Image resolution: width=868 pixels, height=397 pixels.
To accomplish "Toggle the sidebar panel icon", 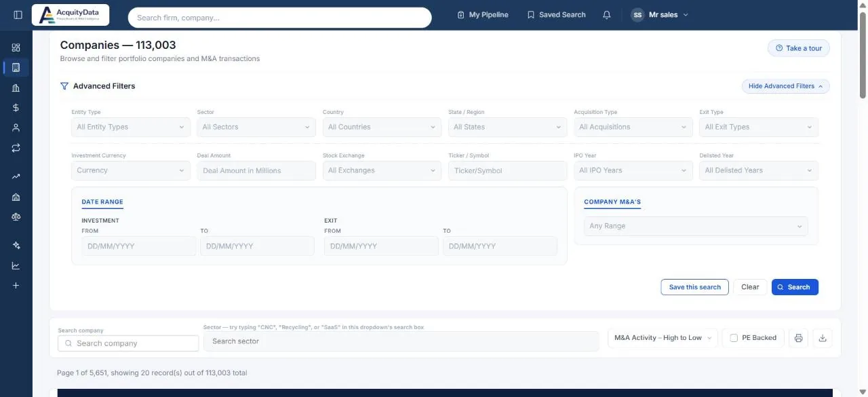I will (18, 15).
